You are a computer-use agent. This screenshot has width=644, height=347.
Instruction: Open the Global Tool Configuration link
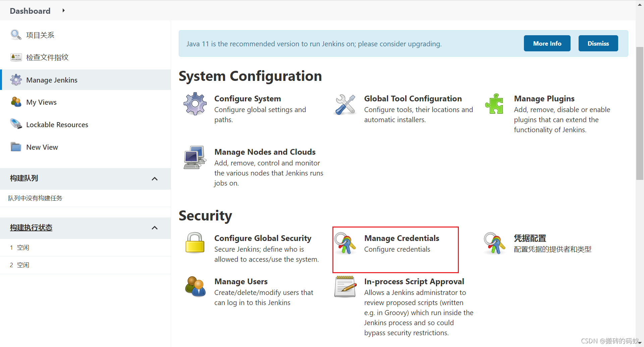coord(413,99)
